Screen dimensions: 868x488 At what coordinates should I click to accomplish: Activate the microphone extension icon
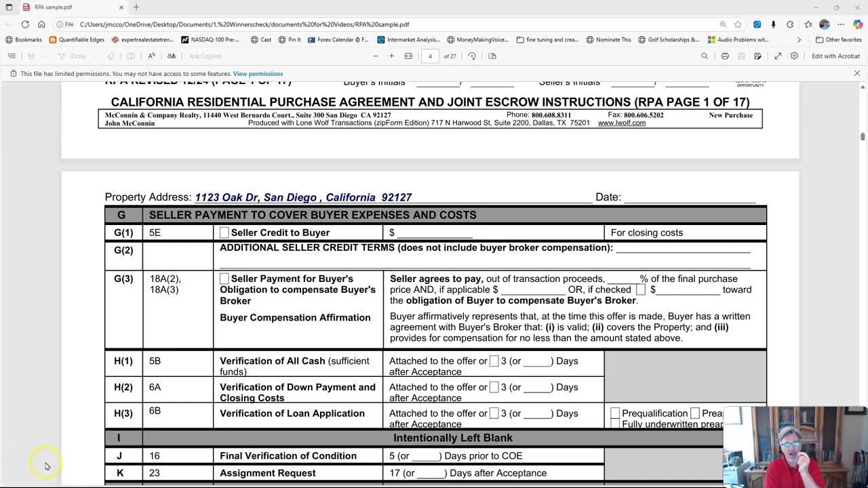[x=773, y=24]
